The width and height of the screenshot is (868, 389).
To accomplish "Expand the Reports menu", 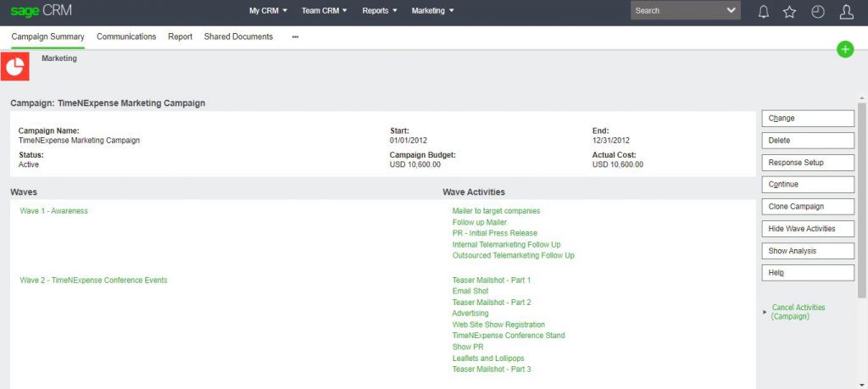I will [380, 10].
